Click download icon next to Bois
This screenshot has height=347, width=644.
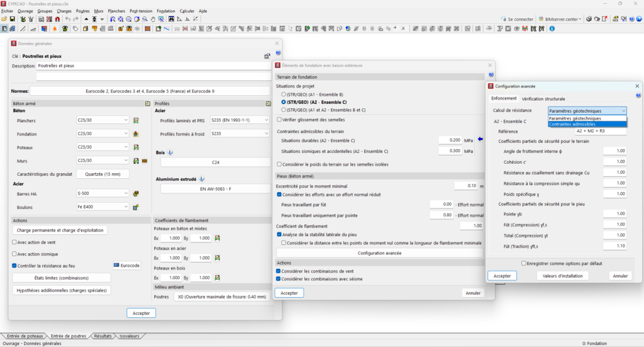[x=170, y=152]
